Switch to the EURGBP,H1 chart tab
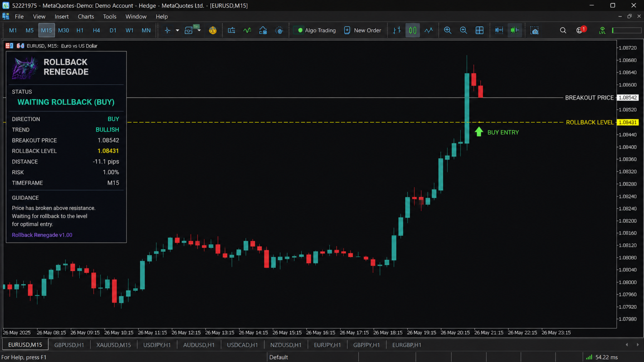 coord(406,345)
